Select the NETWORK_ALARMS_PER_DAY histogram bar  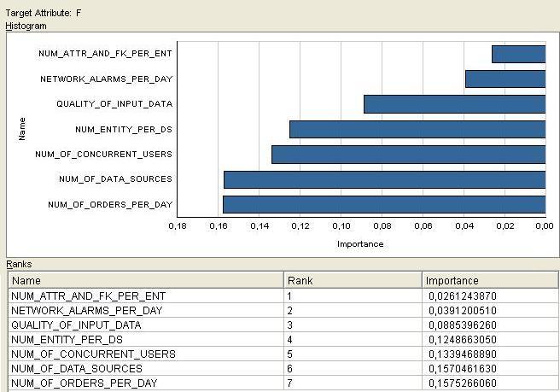coord(505,79)
